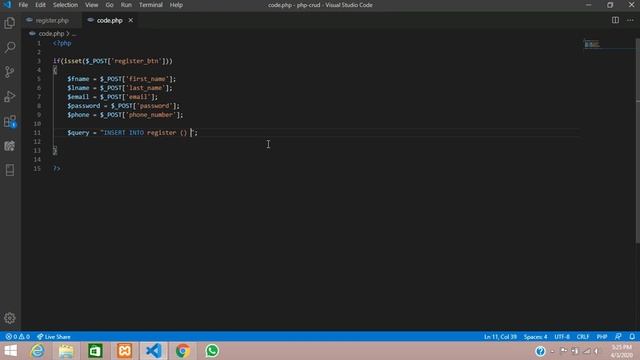Change indentation via Spaces: 4

tap(536, 337)
